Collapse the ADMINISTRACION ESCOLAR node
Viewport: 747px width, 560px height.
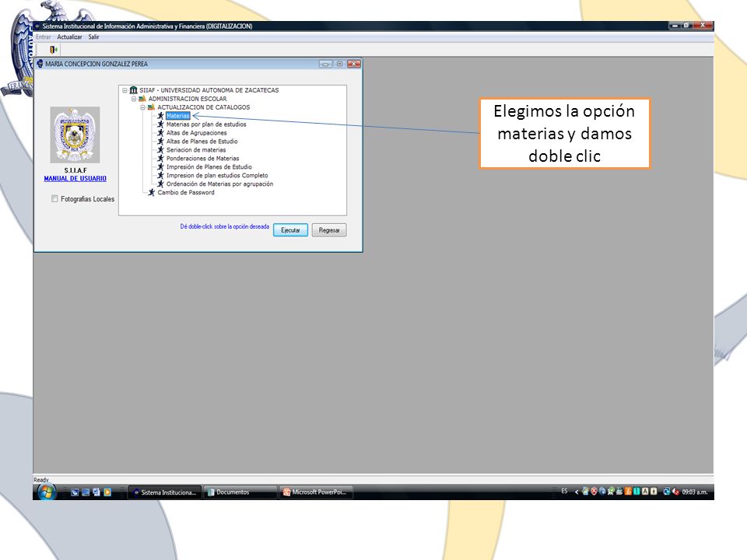click(x=134, y=99)
